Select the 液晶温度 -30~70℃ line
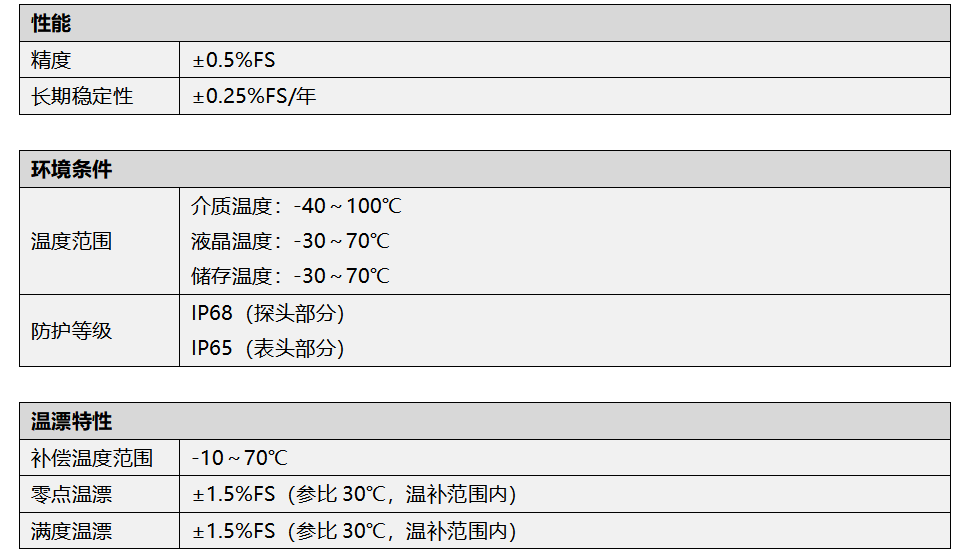Viewport: 971px width, 553px height. pos(290,241)
